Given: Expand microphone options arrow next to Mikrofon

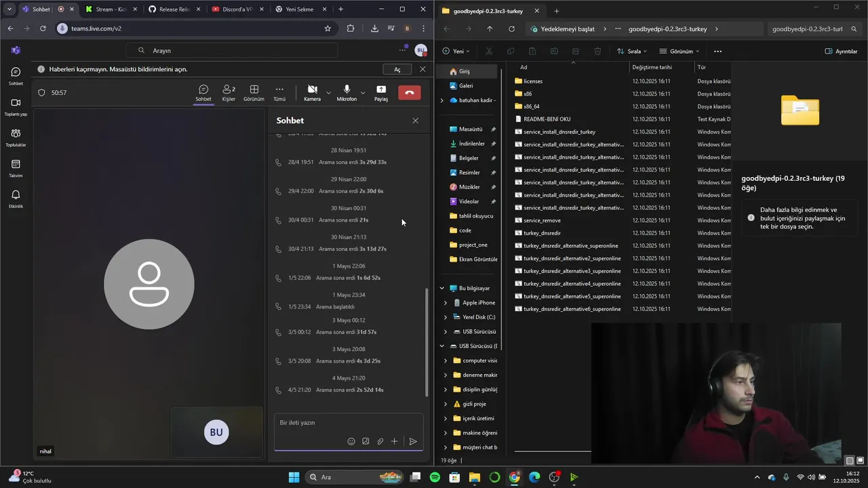Looking at the screenshot, I should coord(363,93).
